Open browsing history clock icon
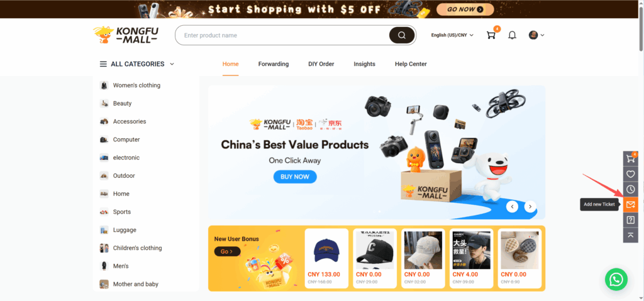The width and height of the screenshot is (644, 301). pyautogui.click(x=630, y=189)
